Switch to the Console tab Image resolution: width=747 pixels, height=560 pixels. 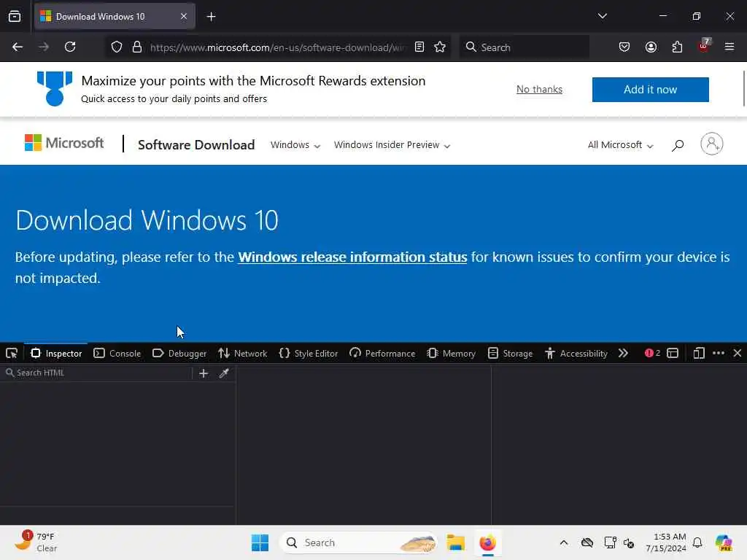click(x=117, y=354)
